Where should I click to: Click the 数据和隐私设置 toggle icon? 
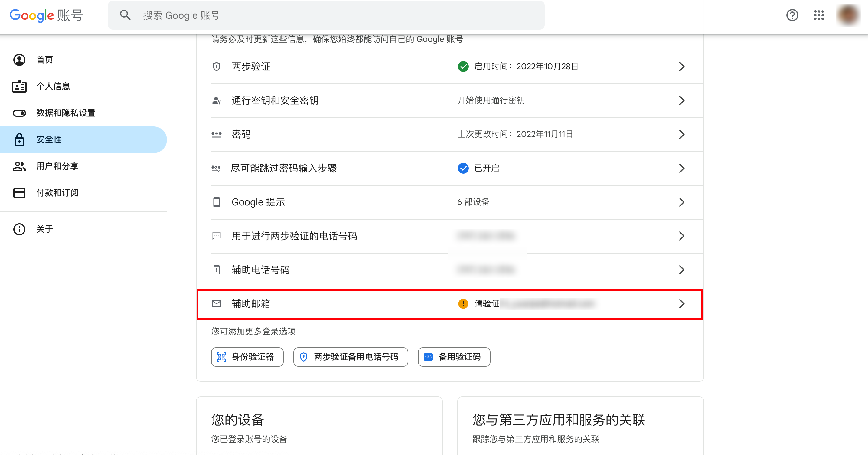19,113
